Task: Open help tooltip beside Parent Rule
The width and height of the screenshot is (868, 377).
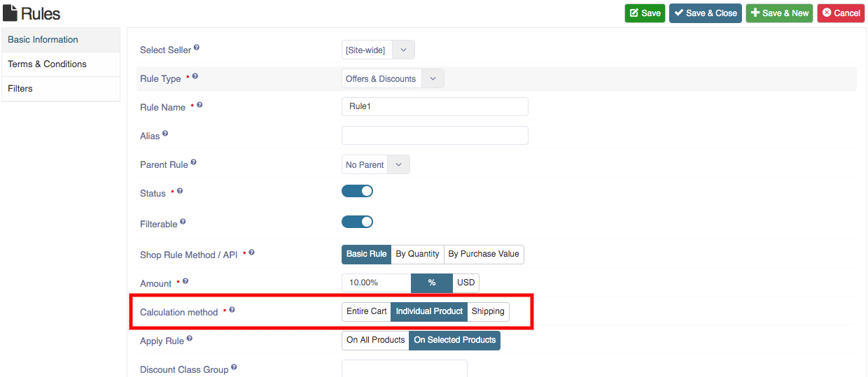Action: pos(193,162)
